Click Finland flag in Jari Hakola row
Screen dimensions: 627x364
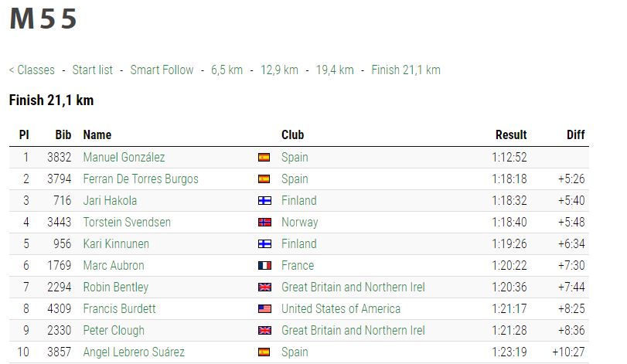(264, 201)
